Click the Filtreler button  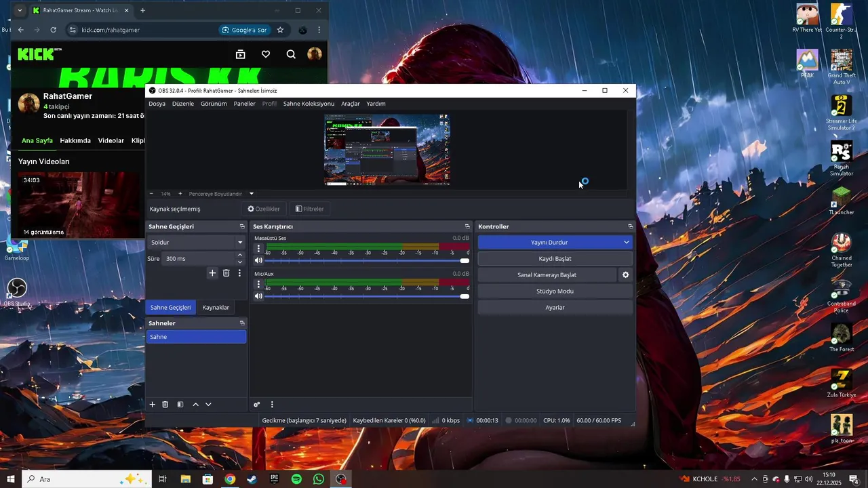pos(310,209)
